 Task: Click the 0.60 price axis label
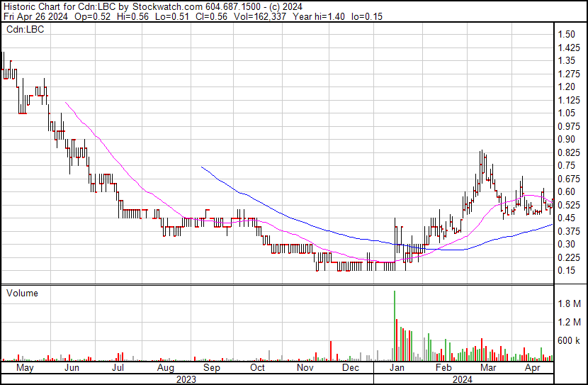566,191
